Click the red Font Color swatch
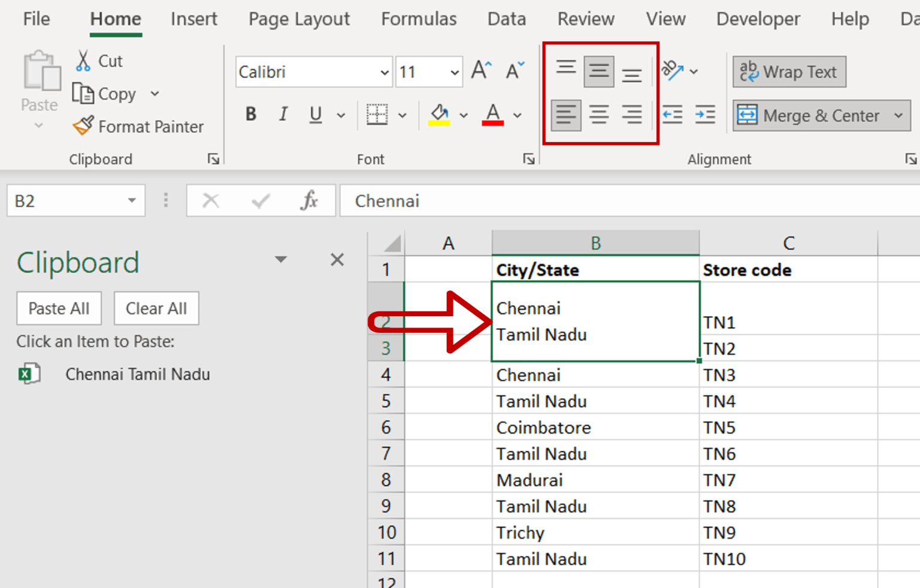This screenshot has width=920, height=588. [x=492, y=114]
